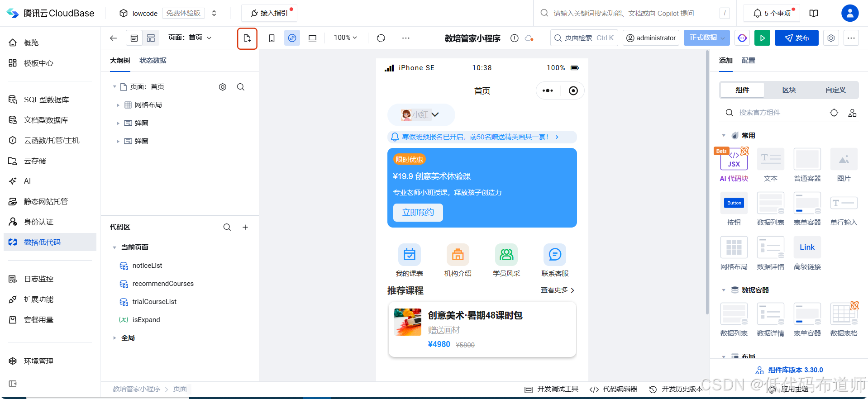Switch to the 配置 tab

(749, 60)
